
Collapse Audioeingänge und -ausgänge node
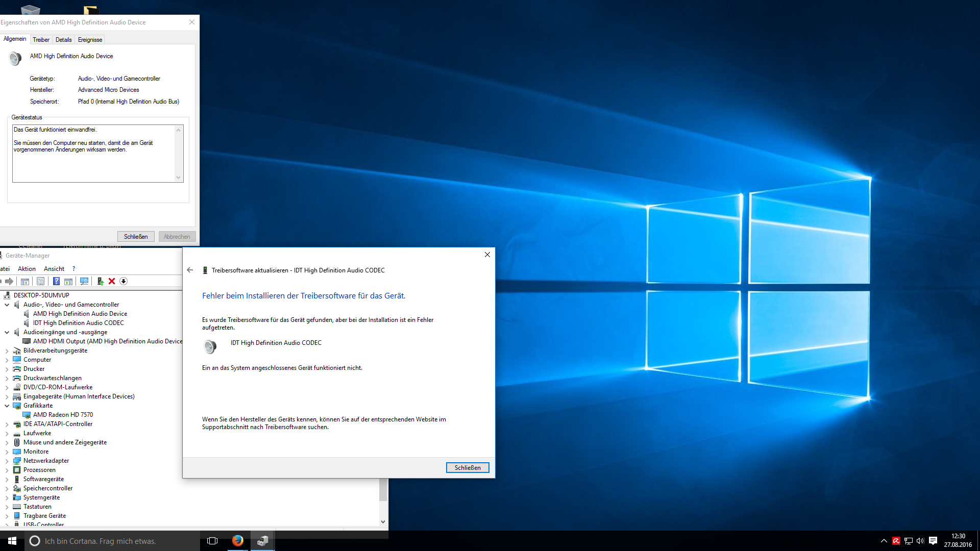coord(7,332)
